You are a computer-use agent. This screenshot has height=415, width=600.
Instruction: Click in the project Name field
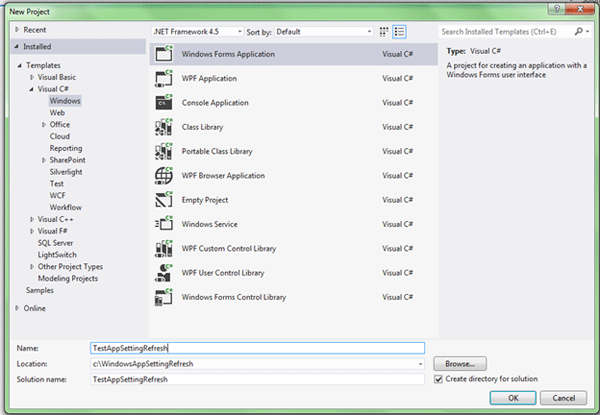pos(258,348)
